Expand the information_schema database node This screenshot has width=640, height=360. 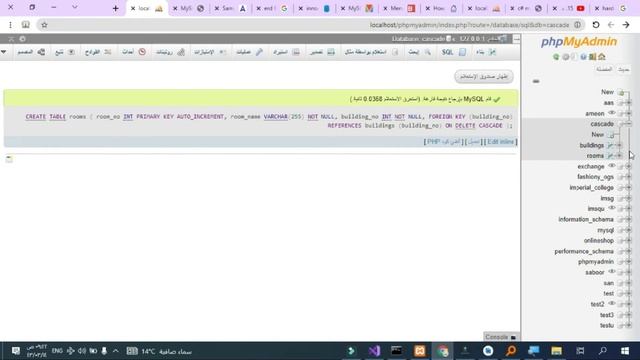pos(629,219)
